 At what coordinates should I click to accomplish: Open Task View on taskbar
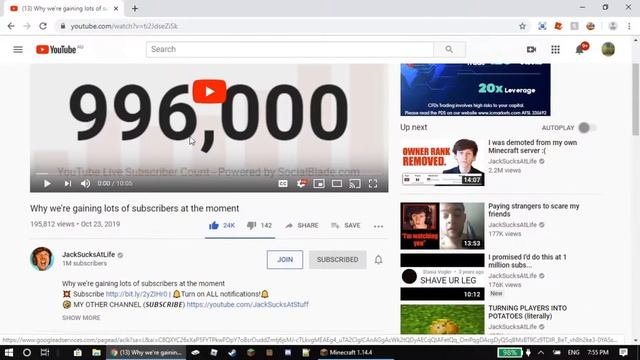click(x=45, y=352)
